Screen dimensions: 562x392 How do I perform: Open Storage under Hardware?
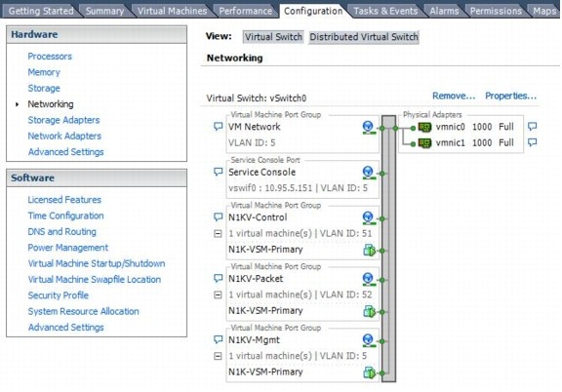tap(44, 88)
